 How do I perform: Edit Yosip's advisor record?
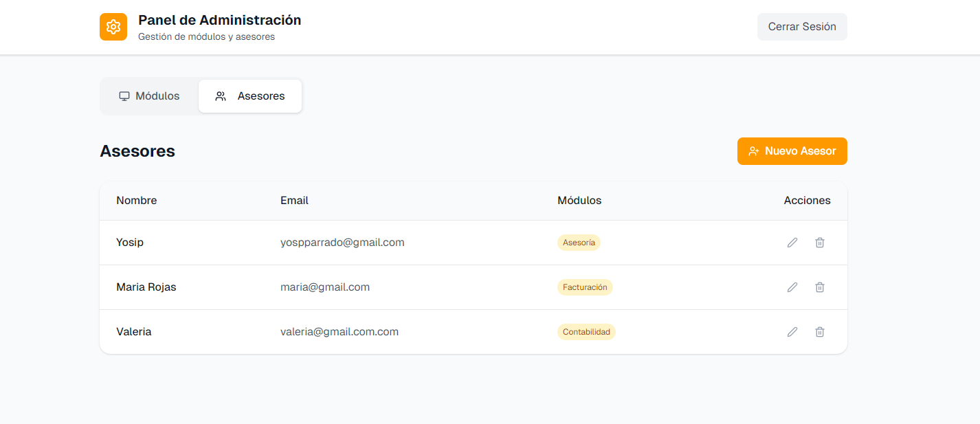(792, 243)
